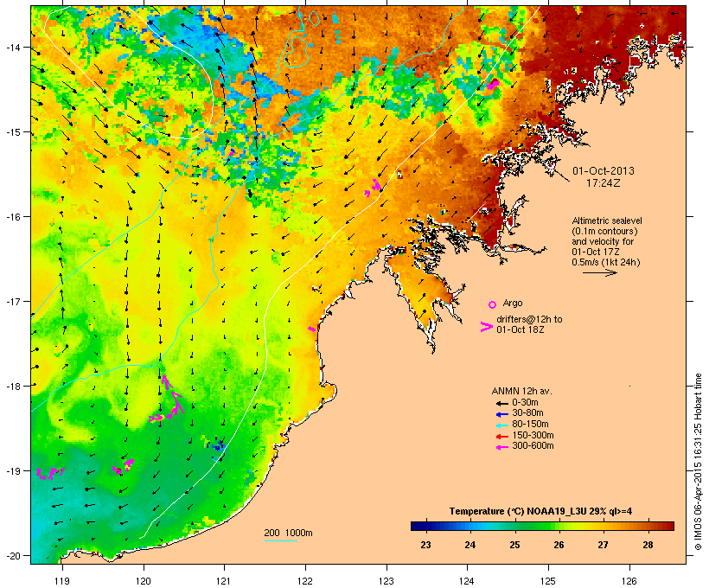709x588 pixels.
Task: Click the '24' colorbar tick label
Action: (x=469, y=545)
